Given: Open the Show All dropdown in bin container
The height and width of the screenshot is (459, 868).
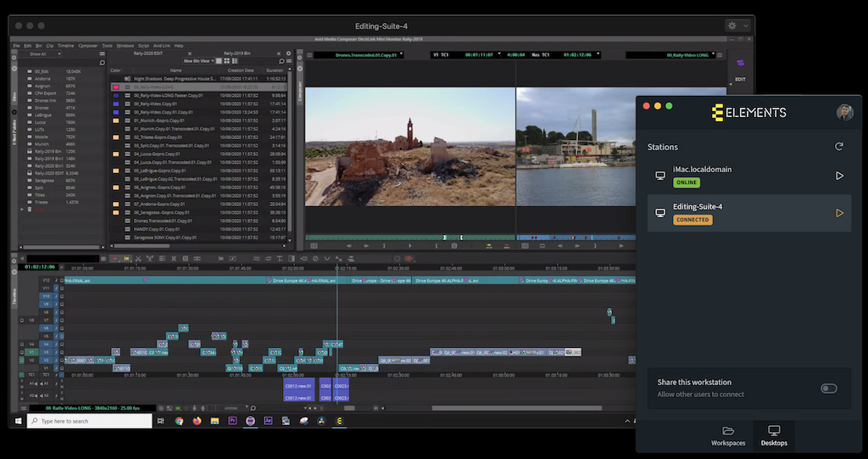Looking at the screenshot, I should pos(40,53).
